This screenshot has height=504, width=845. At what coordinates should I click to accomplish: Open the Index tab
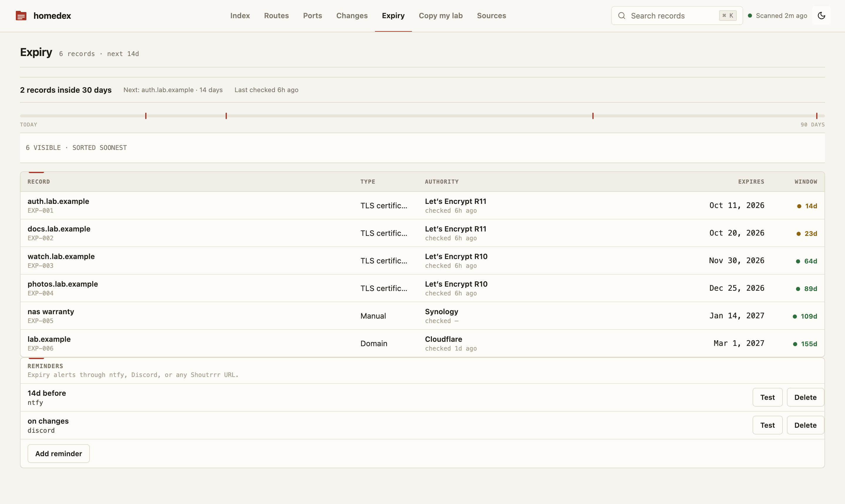pyautogui.click(x=240, y=16)
